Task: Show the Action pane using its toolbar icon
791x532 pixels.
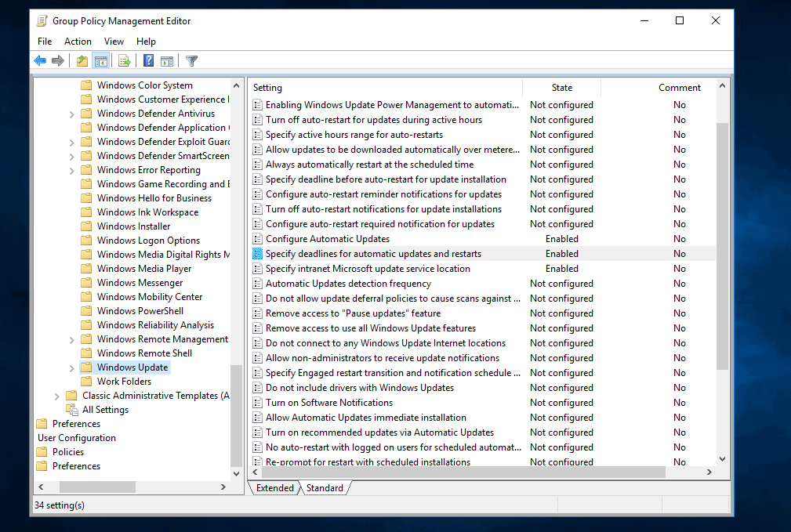Action: pos(166,60)
